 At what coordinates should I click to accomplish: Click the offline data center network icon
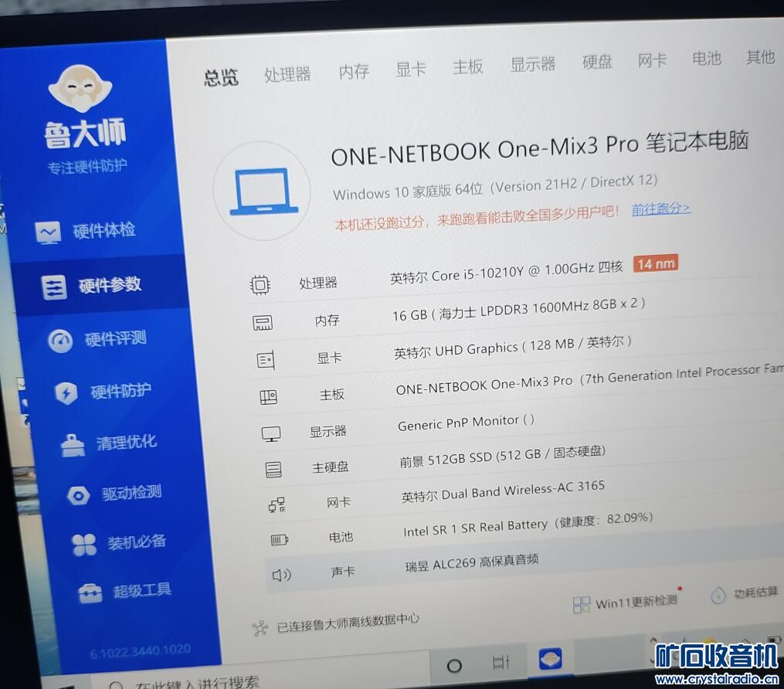click(x=260, y=628)
